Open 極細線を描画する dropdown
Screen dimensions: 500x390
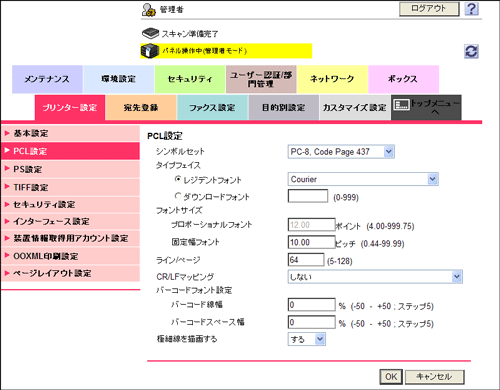307,339
